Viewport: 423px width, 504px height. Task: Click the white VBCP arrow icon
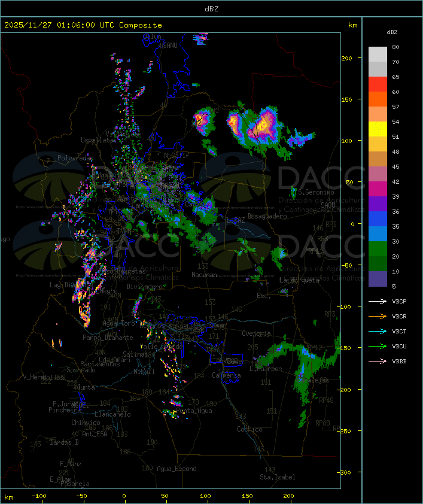(378, 301)
